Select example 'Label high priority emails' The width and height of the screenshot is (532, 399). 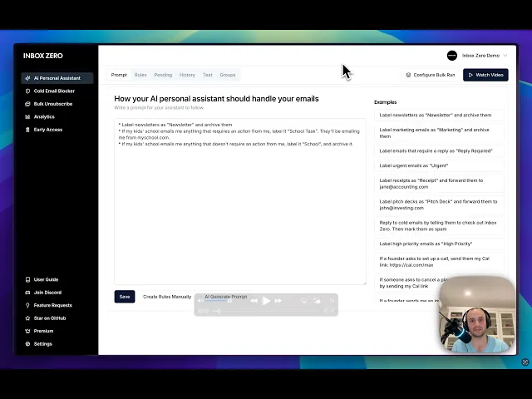click(x=439, y=244)
